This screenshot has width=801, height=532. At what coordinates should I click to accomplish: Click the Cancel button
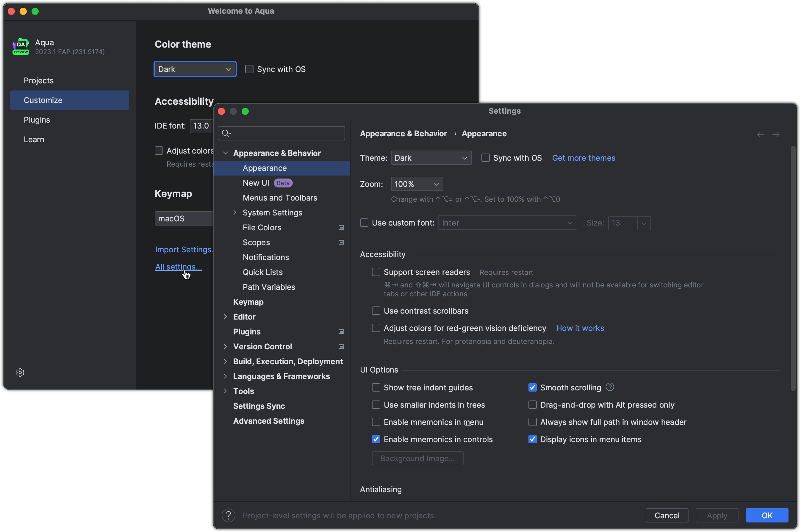coord(667,515)
